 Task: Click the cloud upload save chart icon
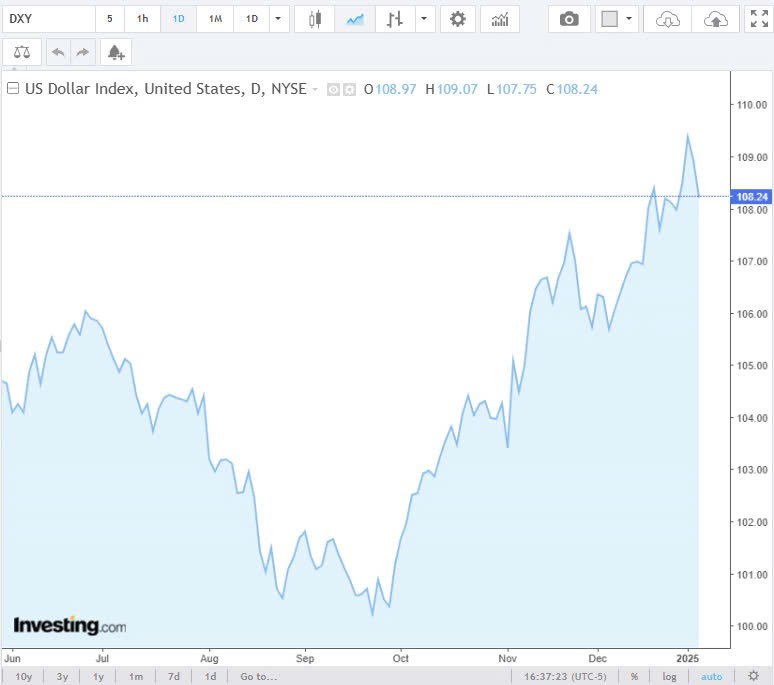716,19
